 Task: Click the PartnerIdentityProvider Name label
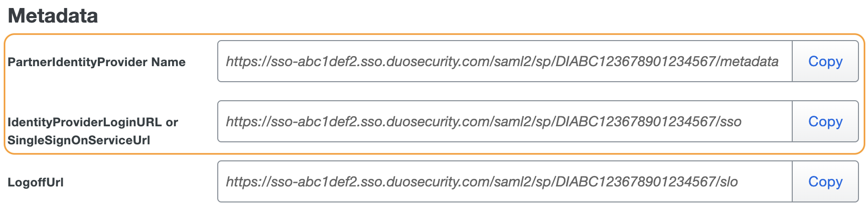tap(96, 62)
